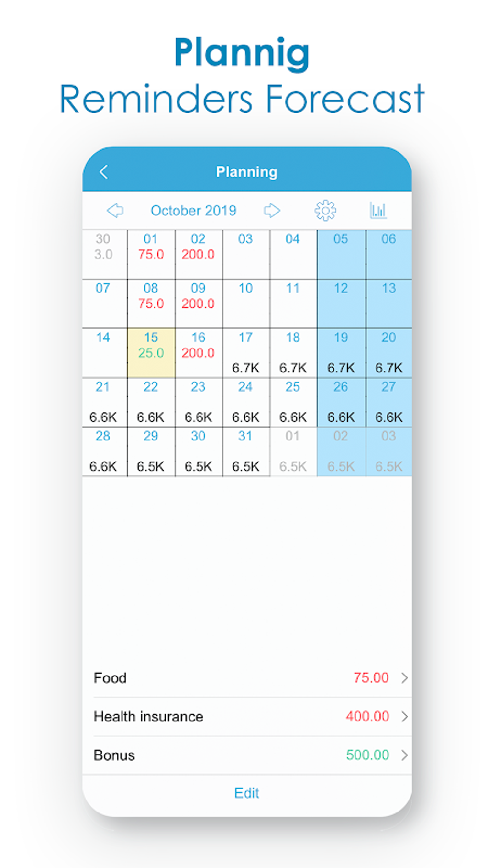Open the Bonus 500.00 list row

pos(239,755)
